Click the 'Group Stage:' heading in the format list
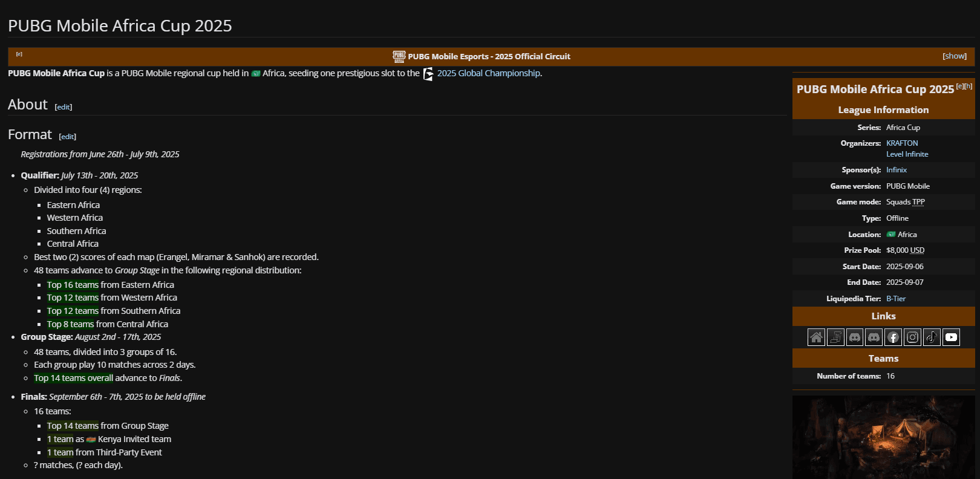The height and width of the screenshot is (479, 980). tap(47, 337)
